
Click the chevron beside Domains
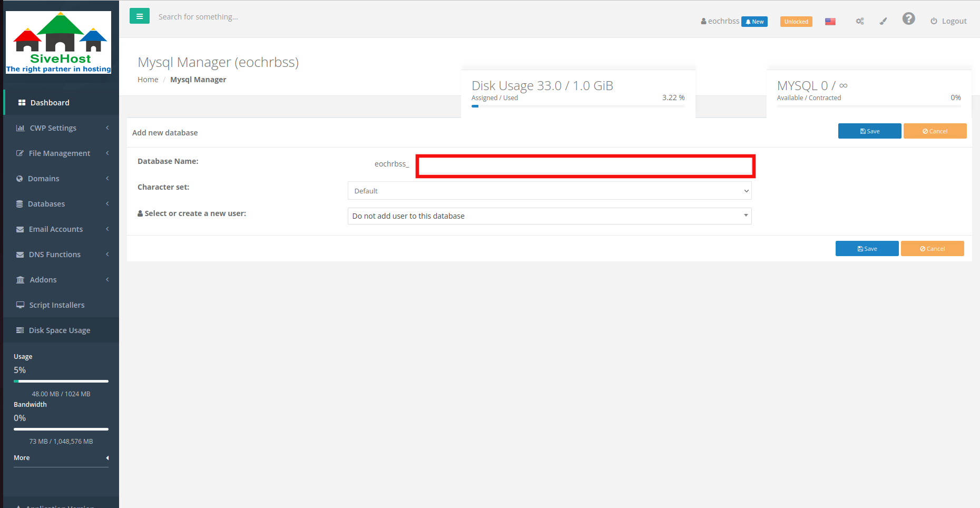pyautogui.click(x=107, y=178)
